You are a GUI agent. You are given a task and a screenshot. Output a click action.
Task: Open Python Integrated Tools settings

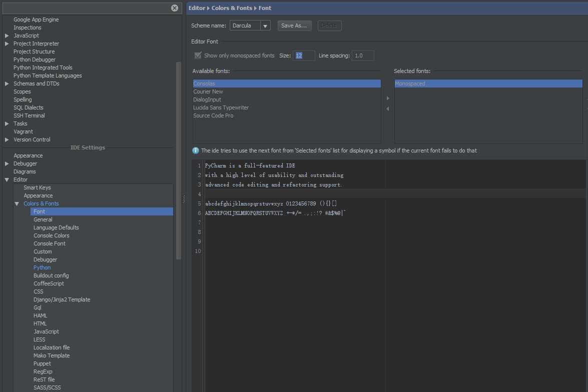point(43,67)
